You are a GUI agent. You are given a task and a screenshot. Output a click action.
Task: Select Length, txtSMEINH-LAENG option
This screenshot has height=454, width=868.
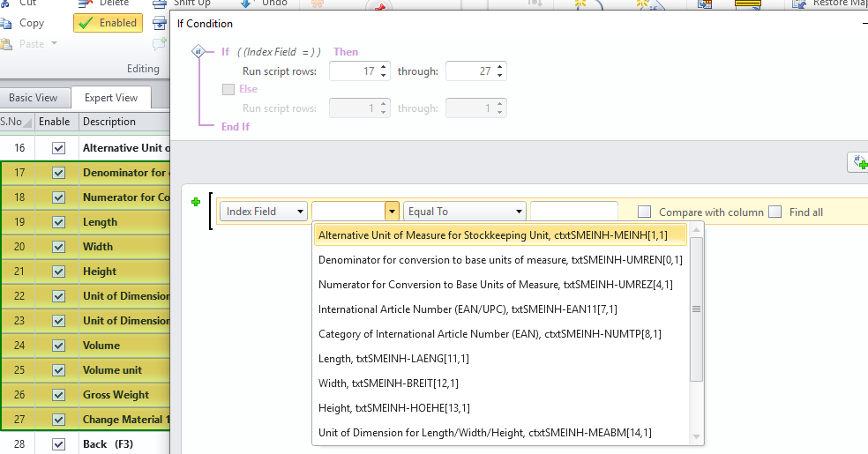click(501, 358)
